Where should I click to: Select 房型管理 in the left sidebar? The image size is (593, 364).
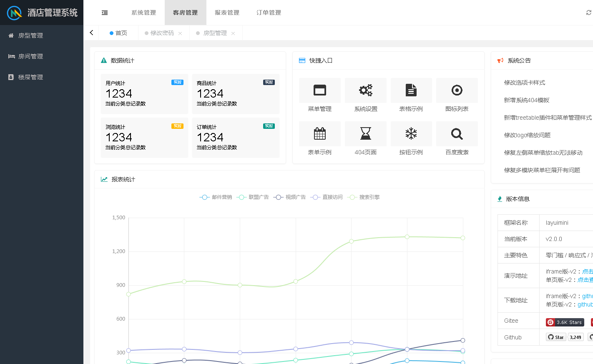[x=42, y=35]
